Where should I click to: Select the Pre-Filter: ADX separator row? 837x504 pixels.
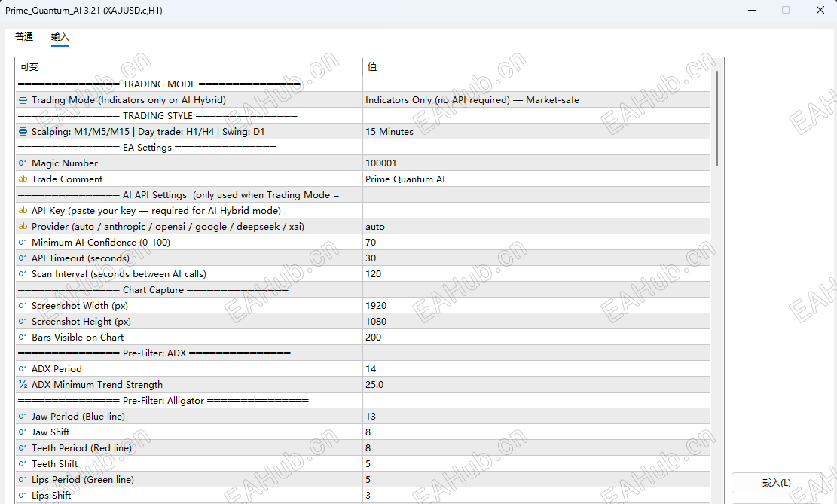(x=363, y=353)
